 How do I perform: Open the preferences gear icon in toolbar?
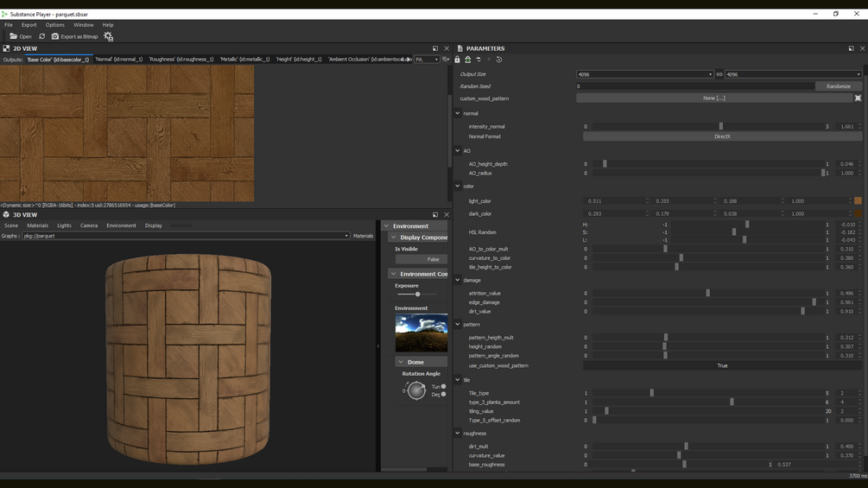(x=109, y=36)
